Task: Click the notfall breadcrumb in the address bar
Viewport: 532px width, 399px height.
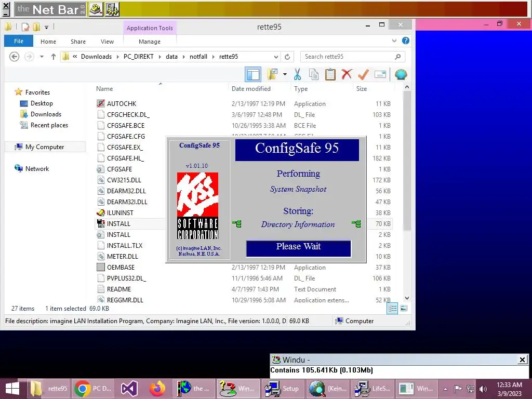Action: [x=198, y=57]
